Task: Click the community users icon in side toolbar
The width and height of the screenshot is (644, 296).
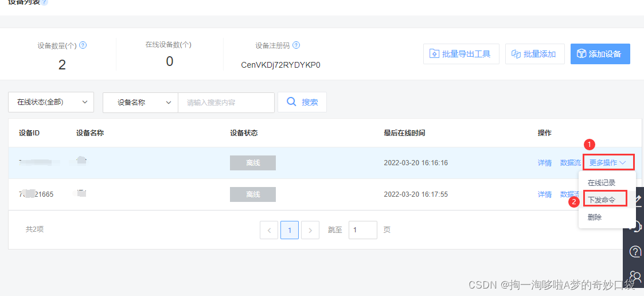Action: coord(636,276)
